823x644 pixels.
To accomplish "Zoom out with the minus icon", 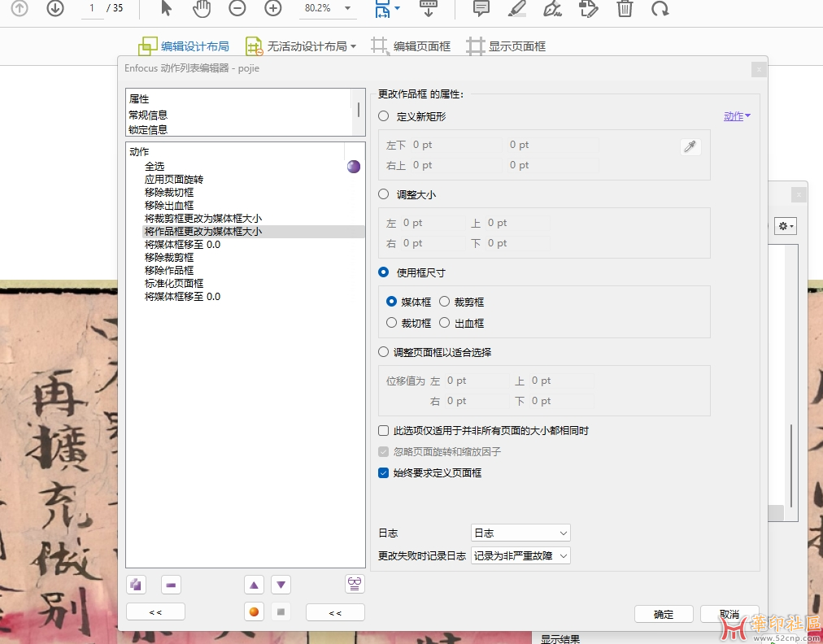I will pos(237,8).
